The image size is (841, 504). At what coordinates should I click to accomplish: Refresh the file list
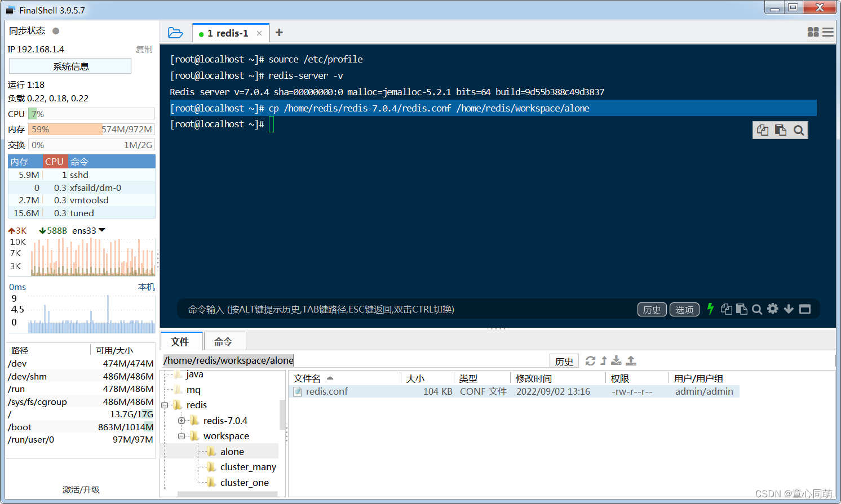[x=590, y=360]
